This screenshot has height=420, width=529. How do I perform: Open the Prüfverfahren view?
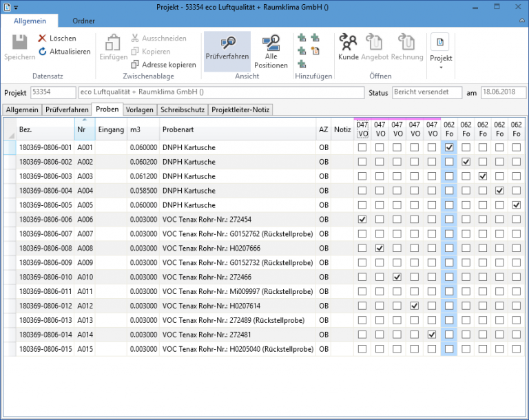(227, 50)
